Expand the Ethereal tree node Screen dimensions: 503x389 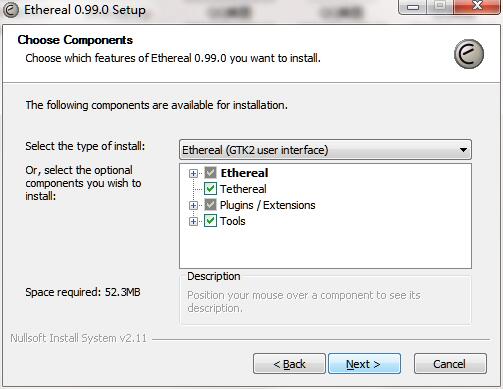[193, 173]
